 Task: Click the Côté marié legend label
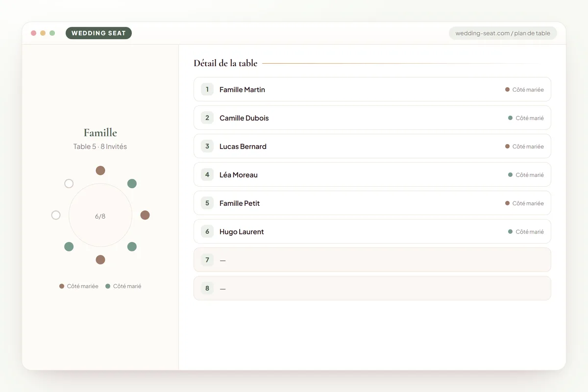pyautogui.click(x=127, y=286)
